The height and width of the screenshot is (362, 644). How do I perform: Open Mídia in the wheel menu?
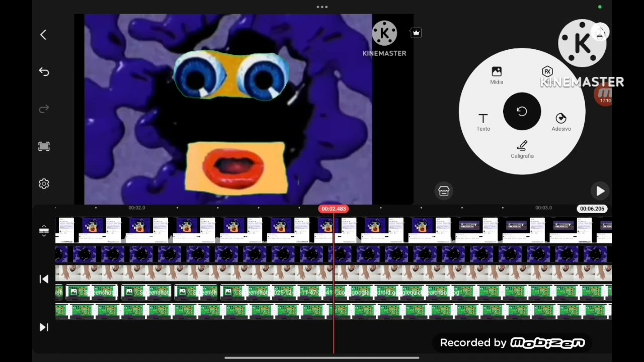pyautogui.click(x=497, y=75)
